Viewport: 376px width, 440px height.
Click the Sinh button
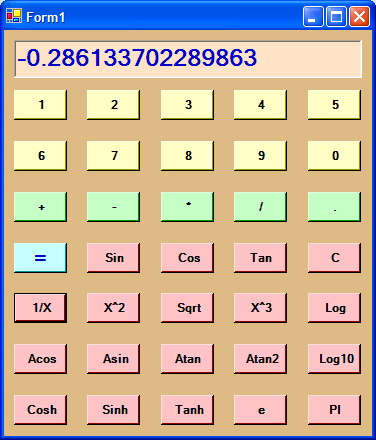pos(113,410)
